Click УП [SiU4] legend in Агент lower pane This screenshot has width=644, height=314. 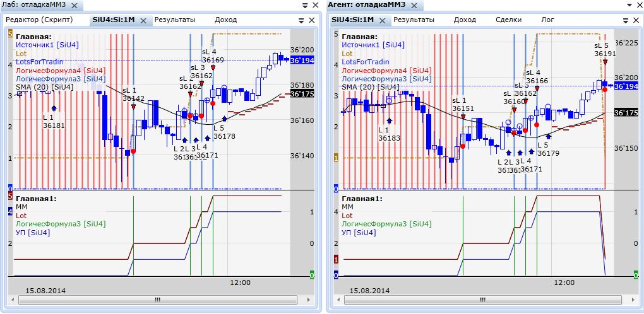click(359, 233)
